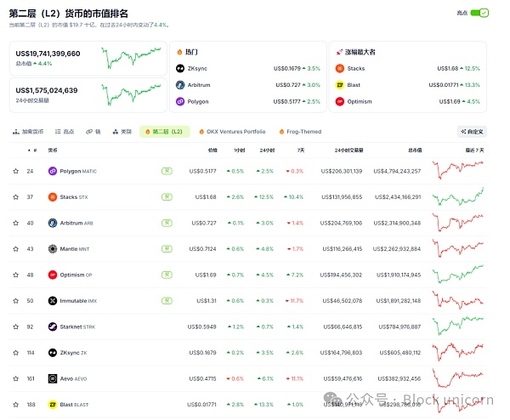Screen dimensions: 510x420
Task: Open the Arbitrum link in 热门 card
Action: point(196,85)
